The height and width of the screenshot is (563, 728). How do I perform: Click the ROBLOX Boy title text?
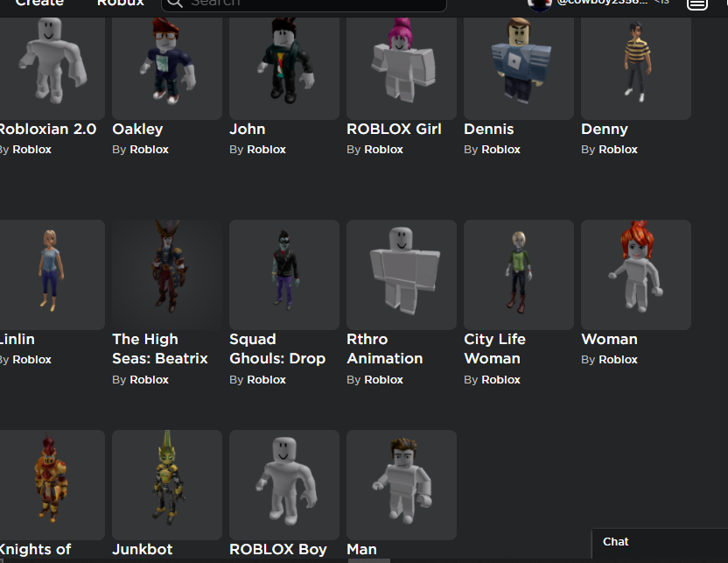coord(278,549)
